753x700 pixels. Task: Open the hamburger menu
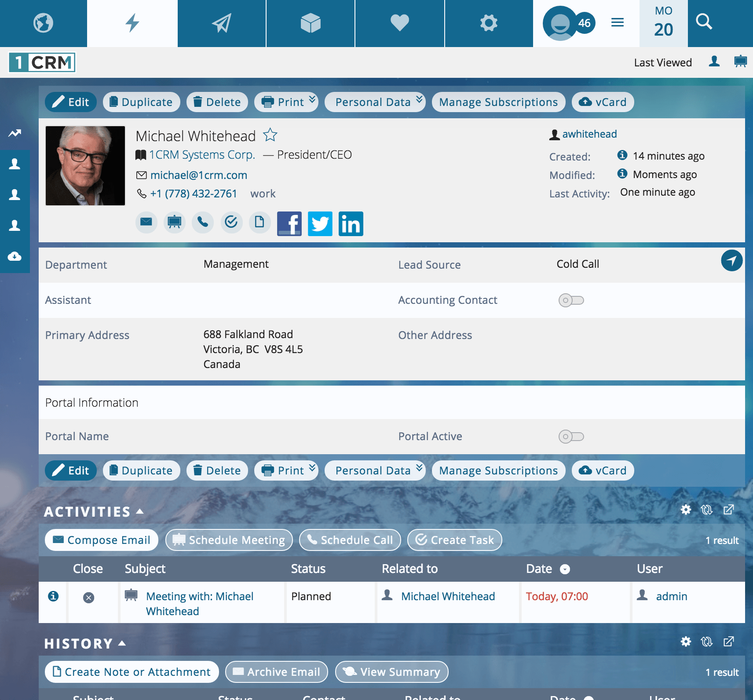point(618,22)
